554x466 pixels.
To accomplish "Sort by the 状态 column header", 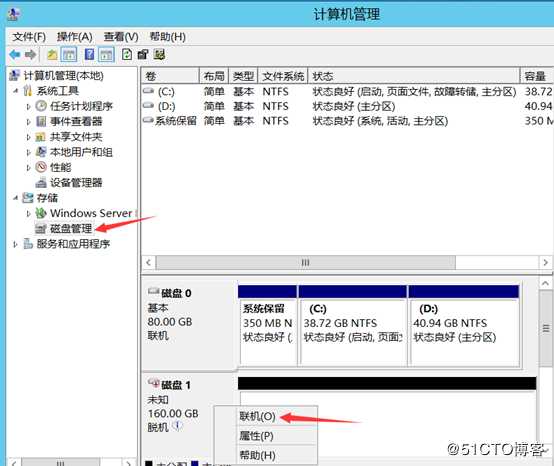I will click(414, 76).
